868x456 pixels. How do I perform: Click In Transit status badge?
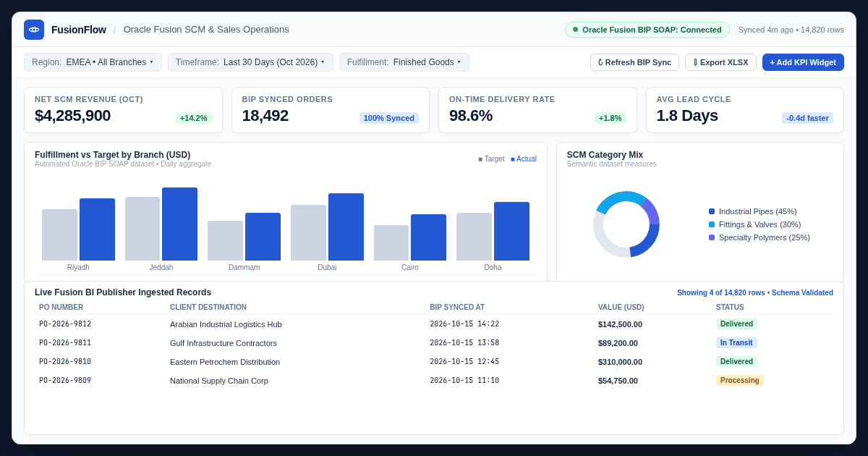[x=736, y=342]
